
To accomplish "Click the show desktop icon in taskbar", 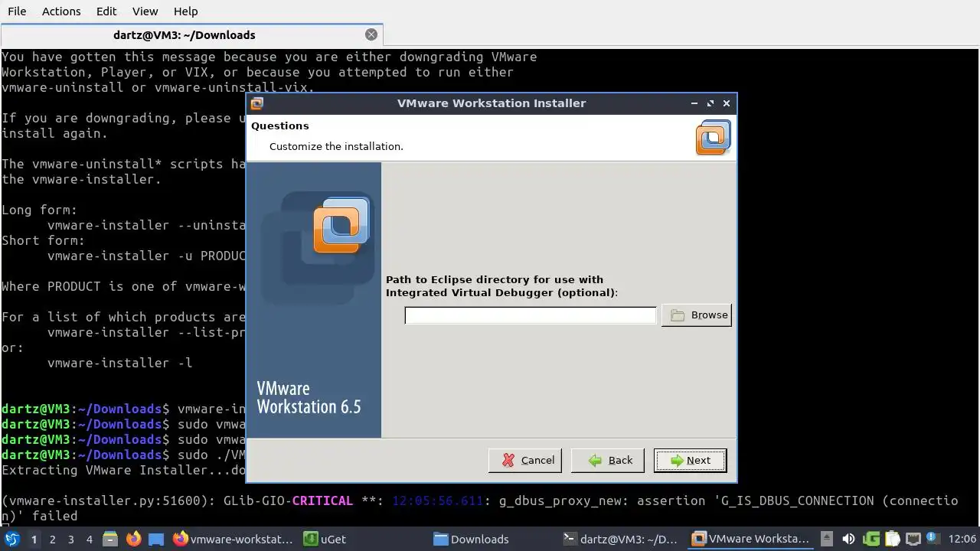I will pyautogui.click(x=156, y=540).
